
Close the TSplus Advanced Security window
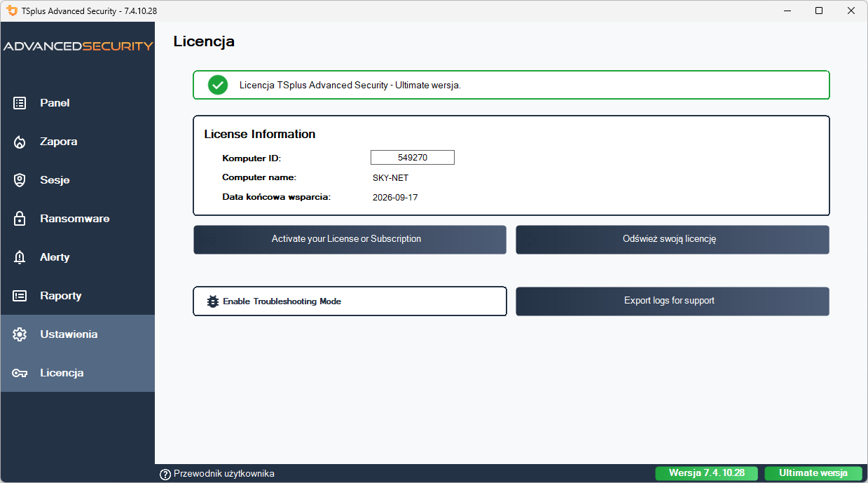click(851, 11)
